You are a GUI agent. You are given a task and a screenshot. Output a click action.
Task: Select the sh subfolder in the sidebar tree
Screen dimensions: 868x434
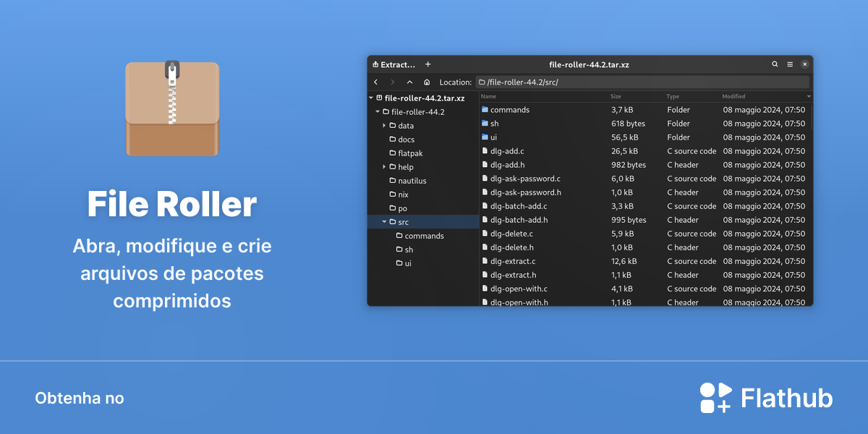point(405,250)
